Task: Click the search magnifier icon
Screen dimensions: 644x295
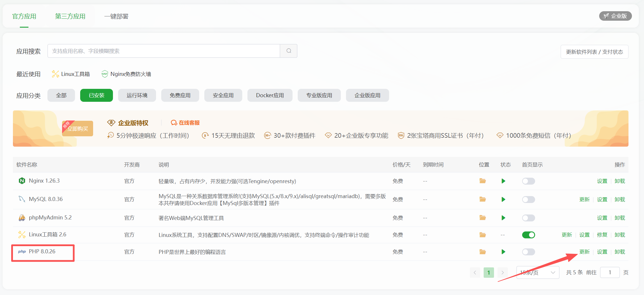Action: (289, 51)
